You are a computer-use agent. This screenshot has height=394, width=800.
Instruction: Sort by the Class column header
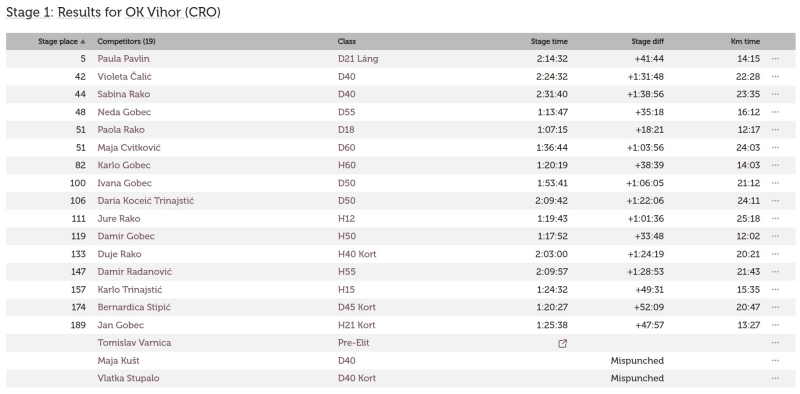point(347,41)
